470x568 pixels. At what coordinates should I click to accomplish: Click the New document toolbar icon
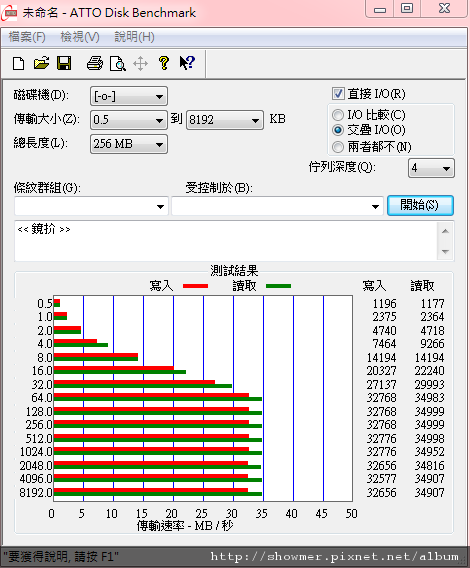click(18, 64)
